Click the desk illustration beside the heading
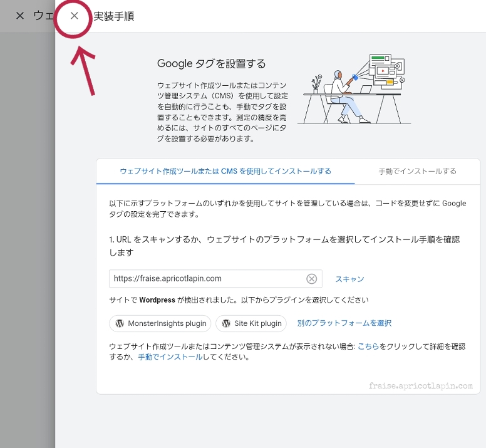This screenshot has height=448, width=486. click(x=354, y=90)
